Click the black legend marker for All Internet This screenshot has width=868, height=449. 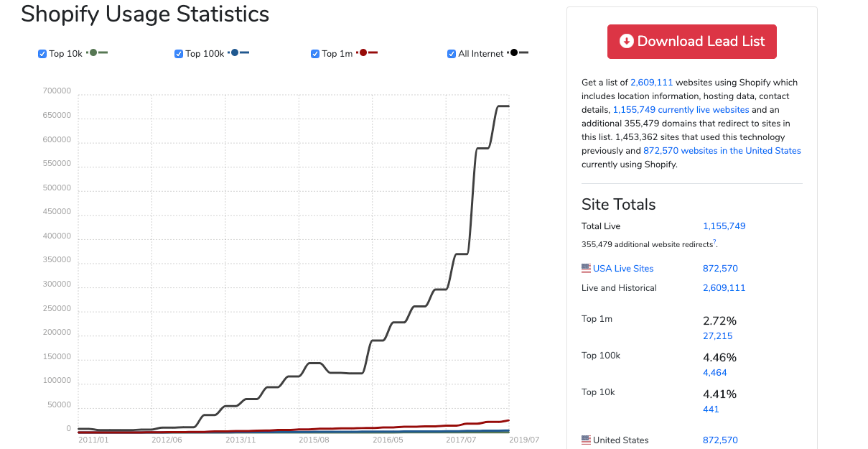click(x=514, y=52)
